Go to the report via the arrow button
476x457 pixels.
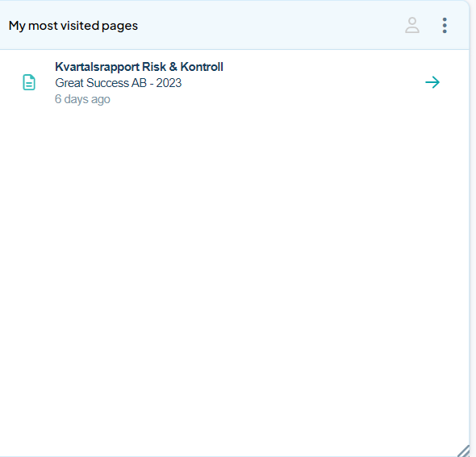pyautogui.click(x=432, y=82)
